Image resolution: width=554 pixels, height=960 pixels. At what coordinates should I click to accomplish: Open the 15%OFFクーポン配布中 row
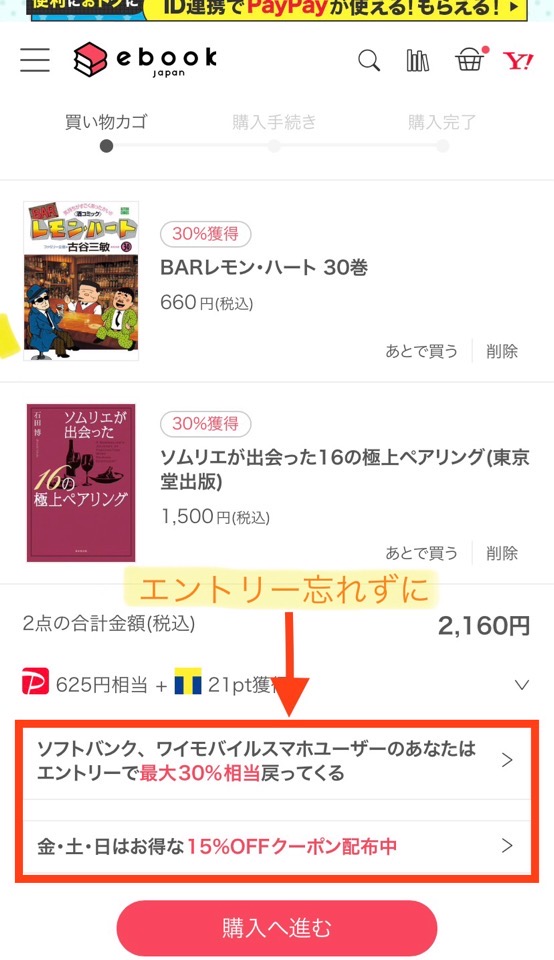point(277,847)
